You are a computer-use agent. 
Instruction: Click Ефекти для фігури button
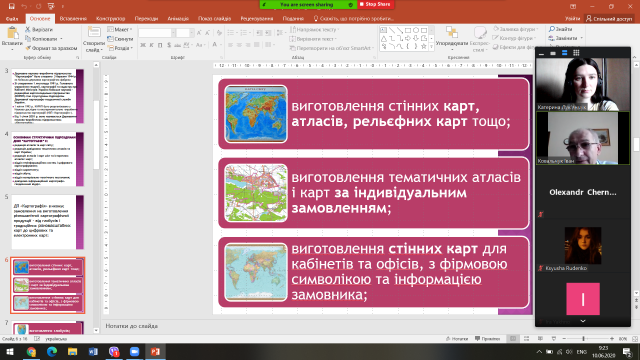[514, 47]
